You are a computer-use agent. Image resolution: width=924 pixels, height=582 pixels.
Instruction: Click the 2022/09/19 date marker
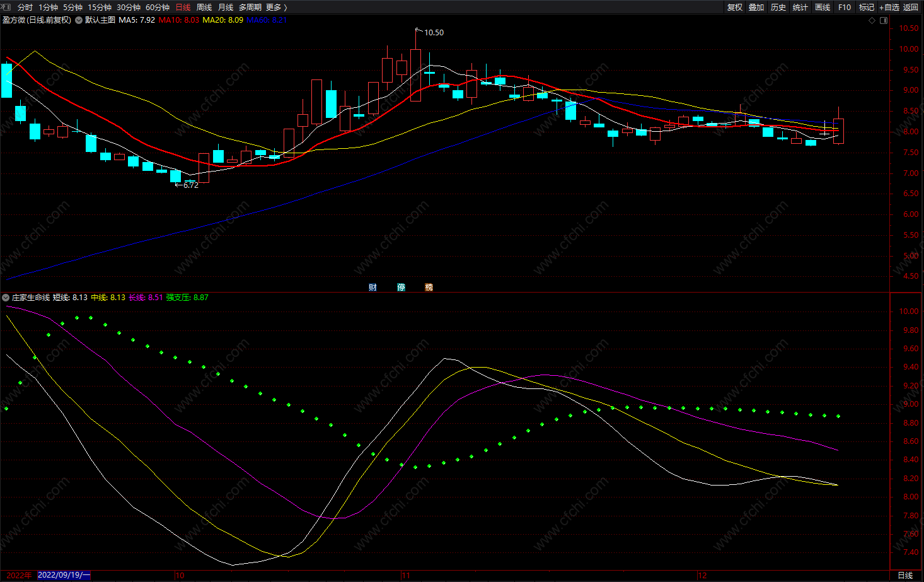tap(64, 575)
